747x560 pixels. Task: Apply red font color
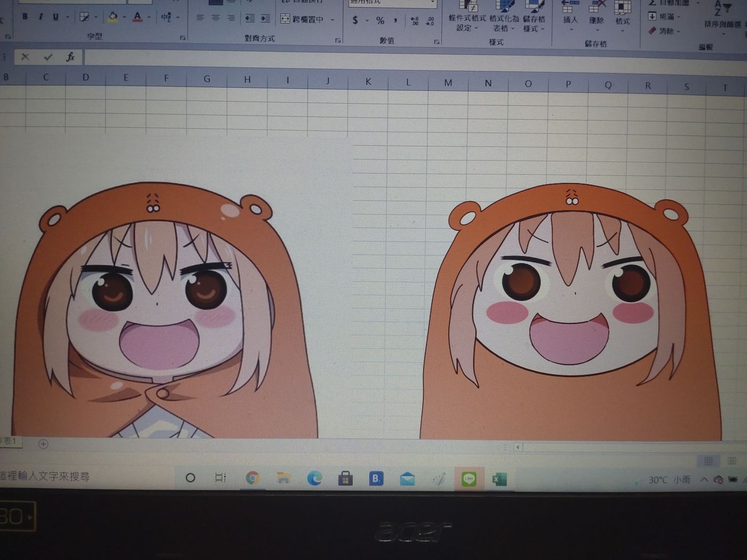point(138,17)
